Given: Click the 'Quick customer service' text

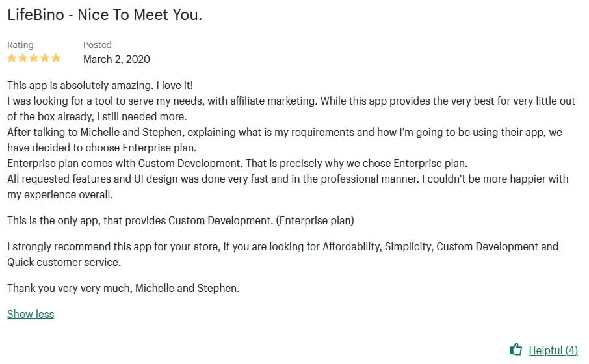Looking at the screenshot, I should [64, 262].
